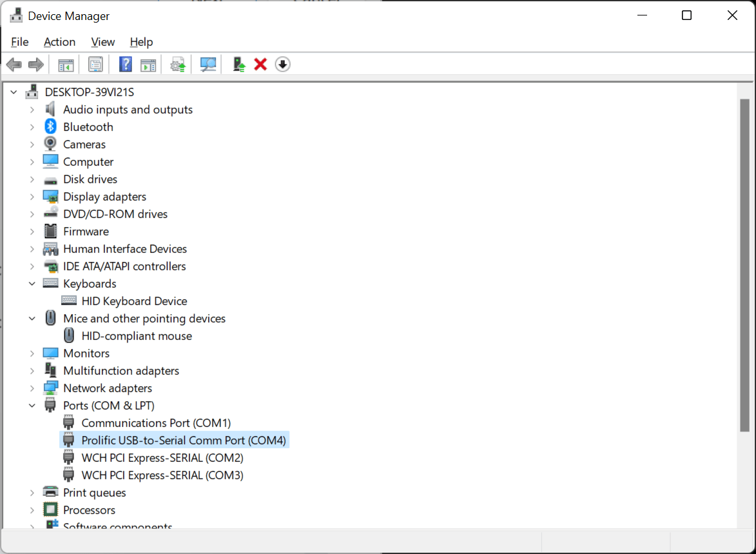The width and height of the screenshot is (756, 554).
Task: Click the Add drivers toolbar icon
Action: (238, 64)
